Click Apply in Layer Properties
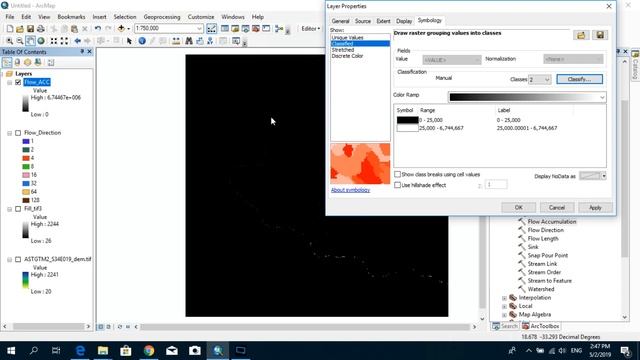 [x=595, y=207]
